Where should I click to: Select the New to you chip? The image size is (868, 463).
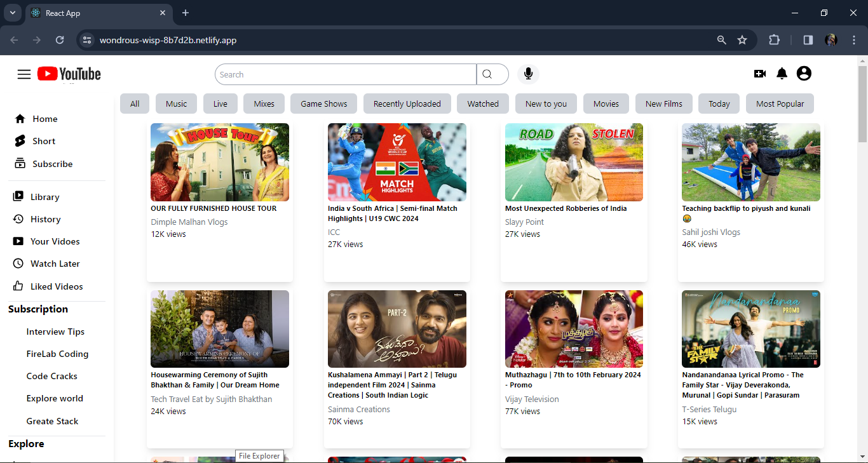[546, 104]
